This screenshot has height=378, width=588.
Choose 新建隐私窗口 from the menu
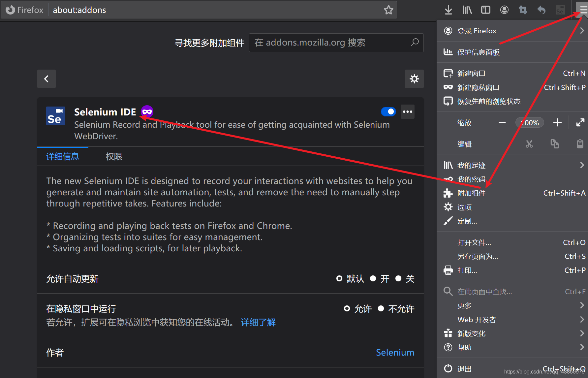[x=512, y=87]
